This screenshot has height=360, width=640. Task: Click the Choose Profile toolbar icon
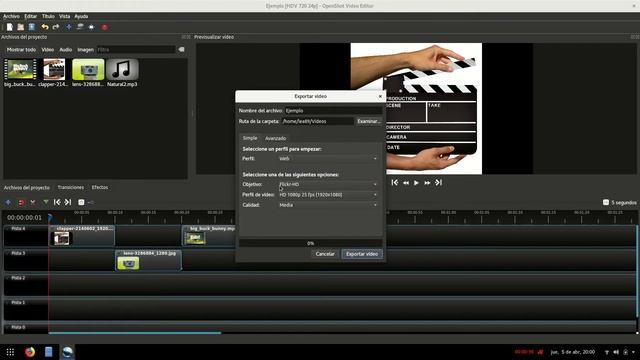[80, 27]
